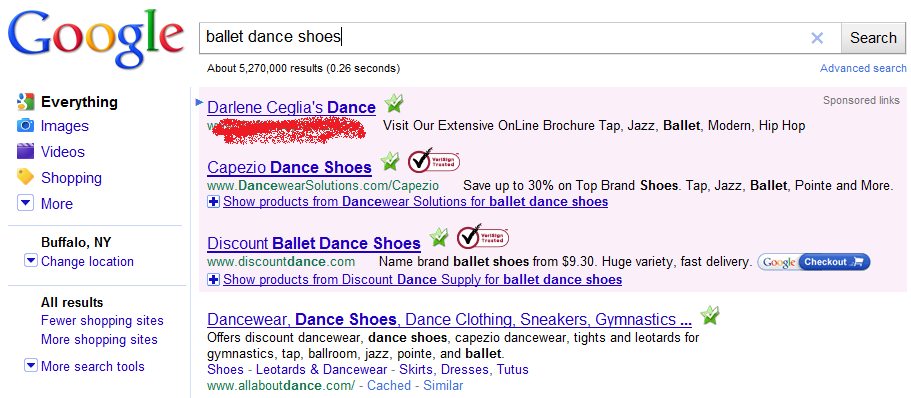Click the Everything colorful icon in sidebar
Viewport: 911px width, 398px height.
25,102
